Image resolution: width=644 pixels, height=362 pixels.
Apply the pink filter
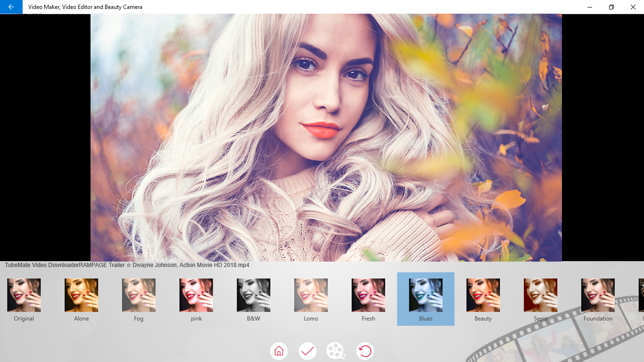click(x=196, y=299)
